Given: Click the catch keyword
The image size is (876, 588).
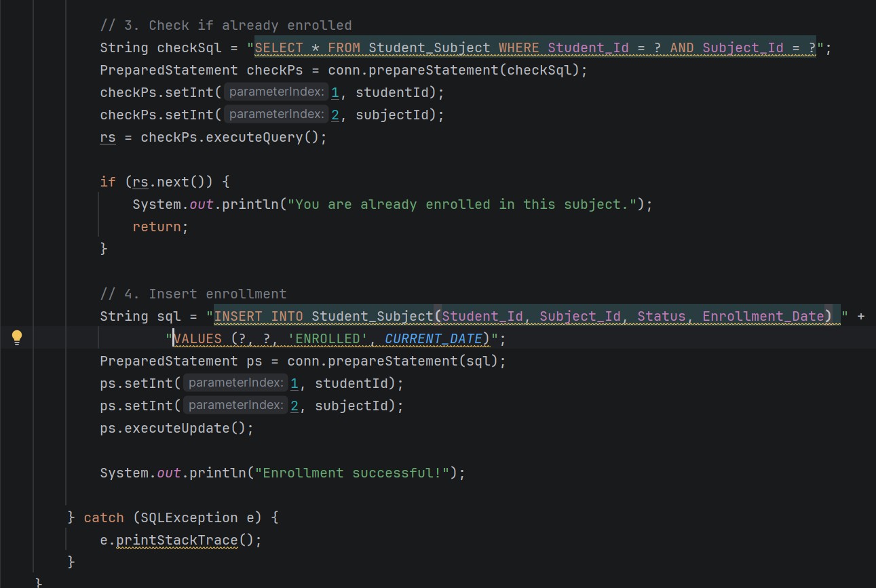Looking at the screenshot, I should tap(104, 517).
